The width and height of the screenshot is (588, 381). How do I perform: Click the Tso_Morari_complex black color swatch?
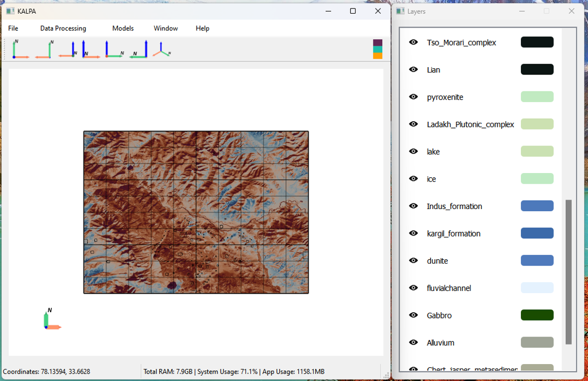point(537,42)
